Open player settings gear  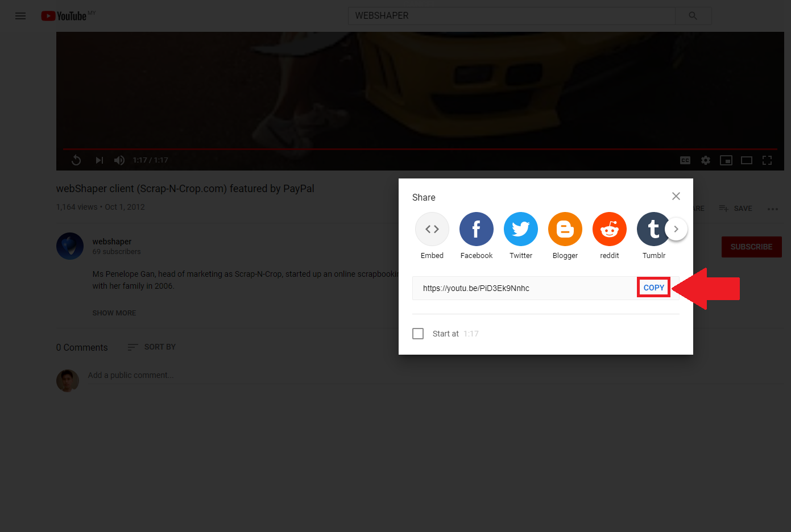tap(706, 160)
